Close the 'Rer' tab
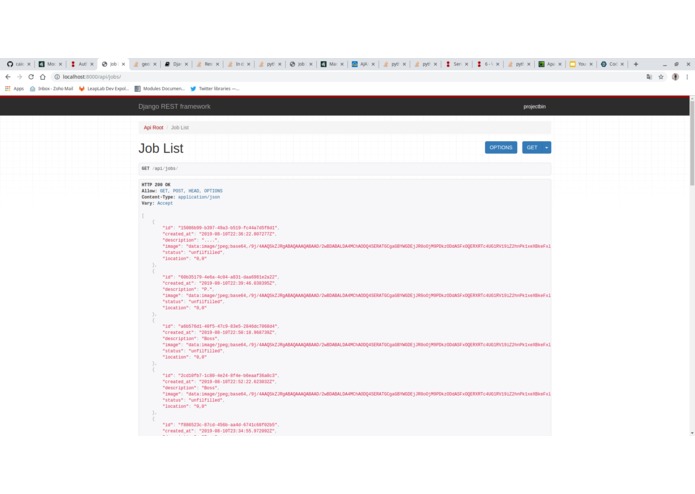 [x=217, y=64]
